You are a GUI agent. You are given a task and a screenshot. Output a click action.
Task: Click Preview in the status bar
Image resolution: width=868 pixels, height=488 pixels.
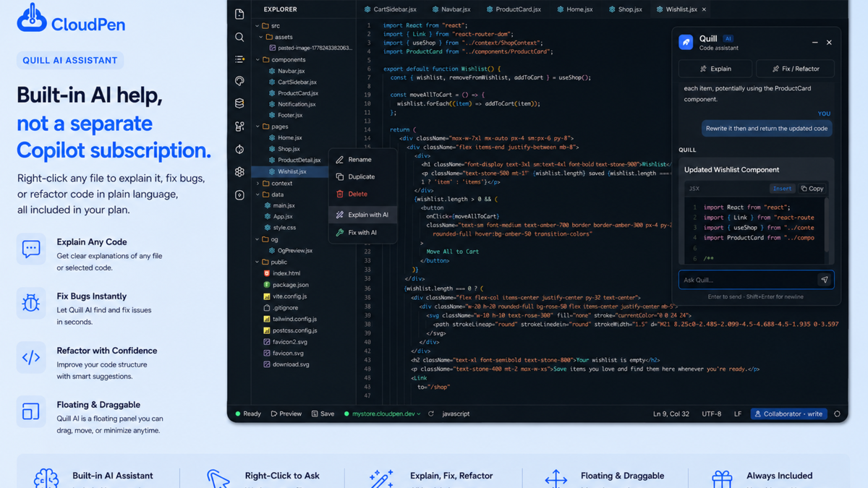click(286, 414)
